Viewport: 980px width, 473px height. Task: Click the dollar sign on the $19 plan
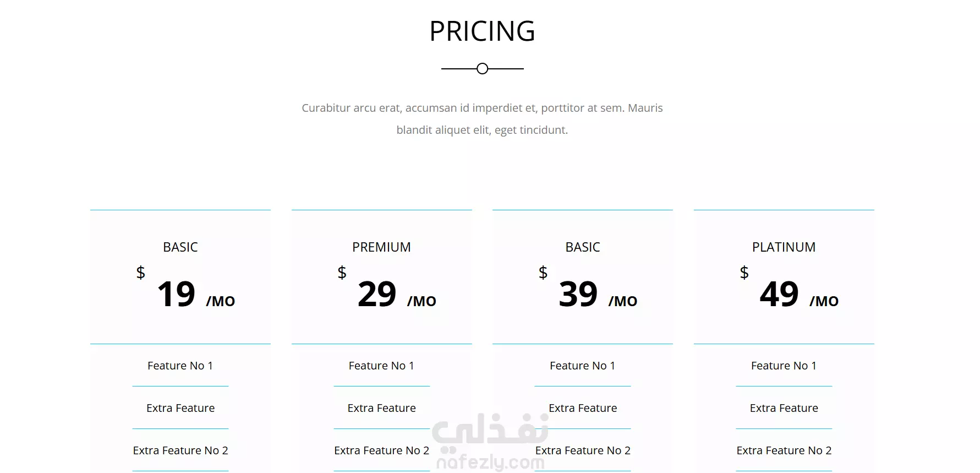click(141, 272)
